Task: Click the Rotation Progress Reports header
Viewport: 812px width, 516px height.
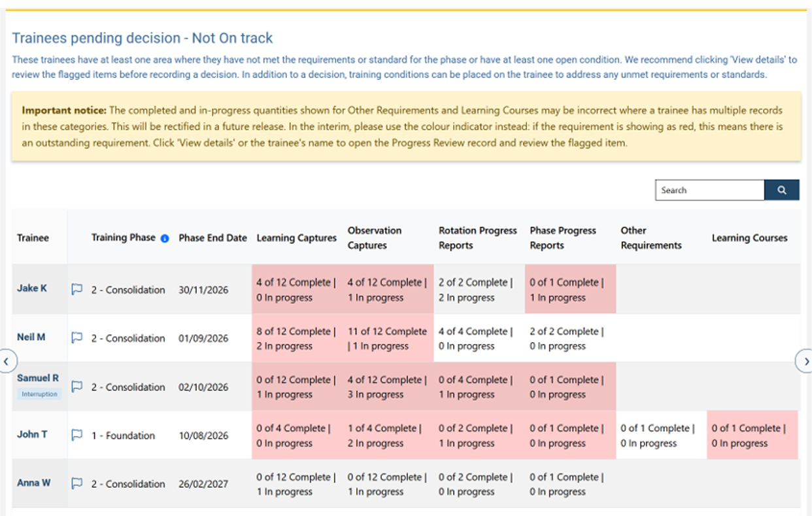Action: point(477,238)
